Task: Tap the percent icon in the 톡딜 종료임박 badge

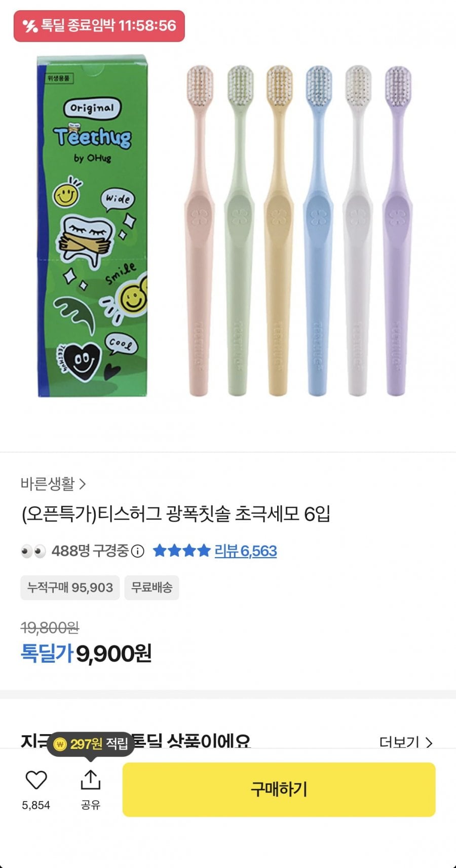Action: (30, 26)
